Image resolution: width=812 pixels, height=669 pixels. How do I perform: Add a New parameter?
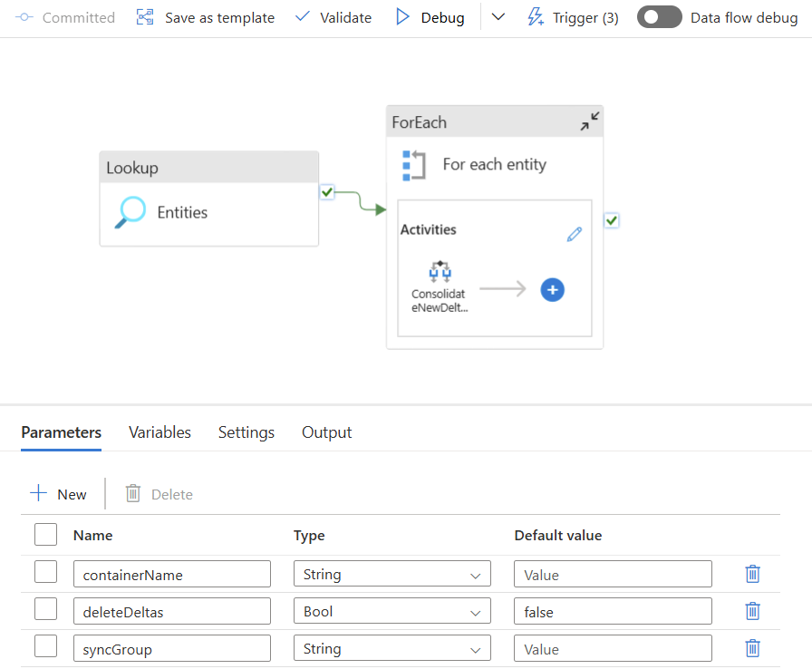[59, 494]
